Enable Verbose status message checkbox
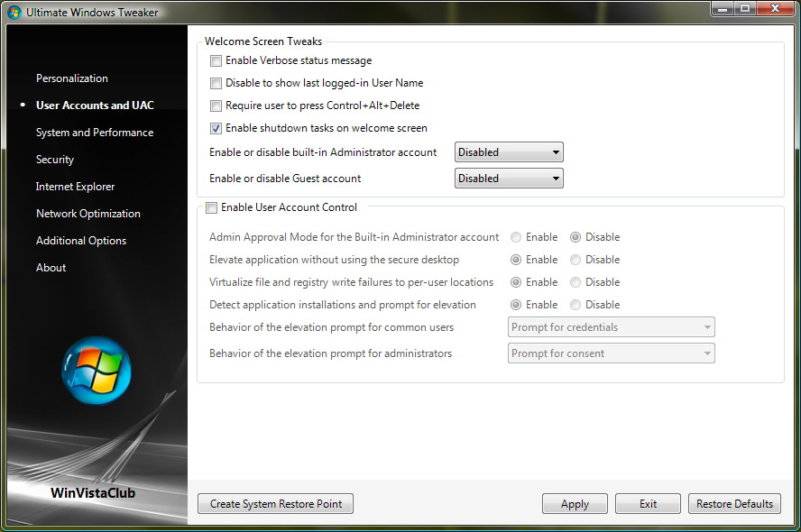 coord(216,60)
